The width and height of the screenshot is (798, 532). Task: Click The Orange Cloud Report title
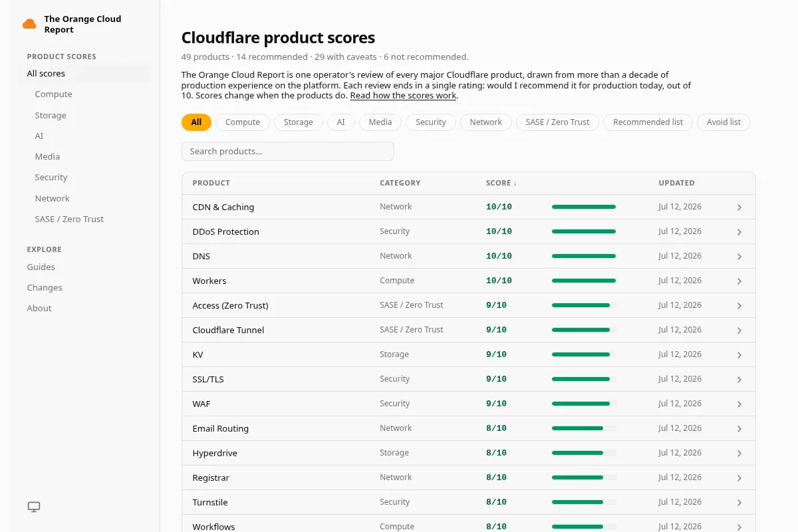(82, 25)
